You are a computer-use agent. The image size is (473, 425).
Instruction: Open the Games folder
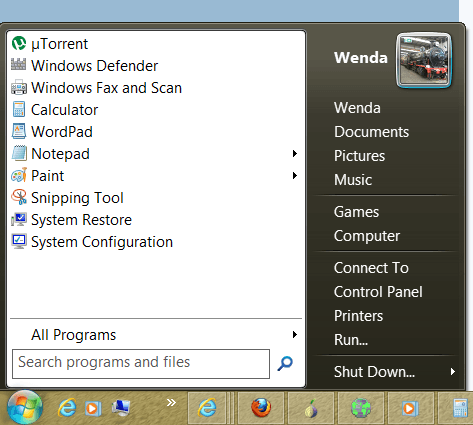[x=356, y=212]
